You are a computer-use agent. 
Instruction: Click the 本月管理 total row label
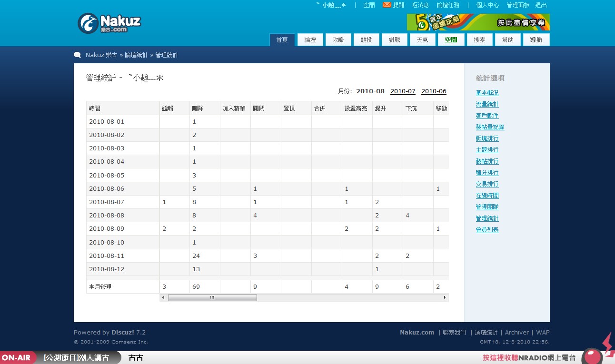click(123, 287)
